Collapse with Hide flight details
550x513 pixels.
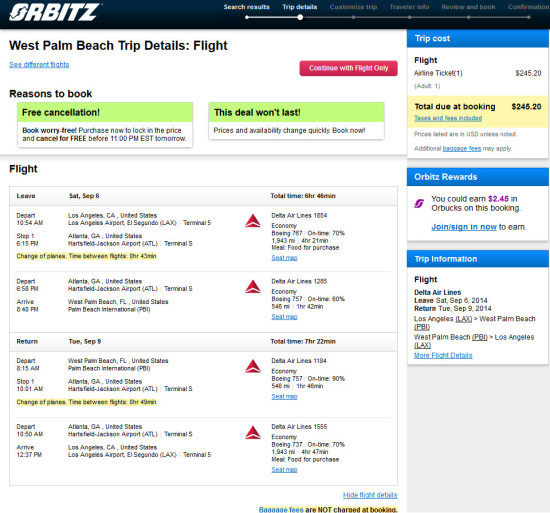370,495
